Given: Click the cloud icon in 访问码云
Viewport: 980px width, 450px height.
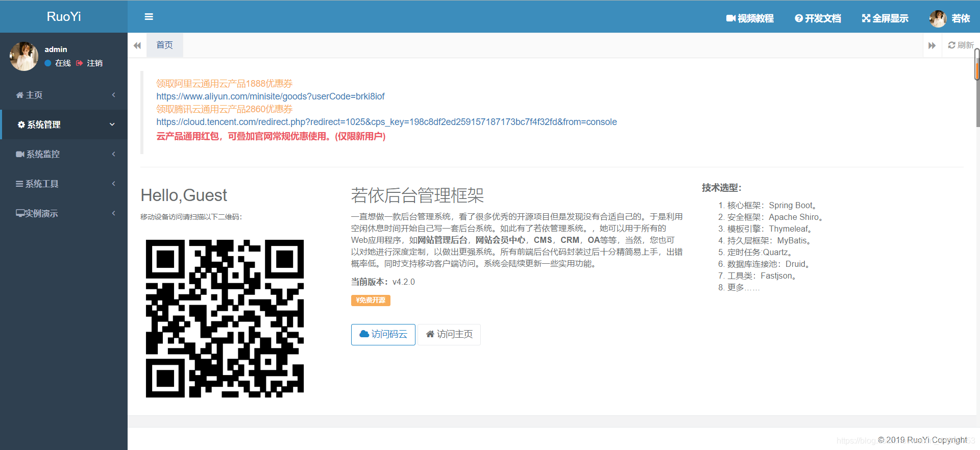Looking at the screenshot, I should click(364, 334).
